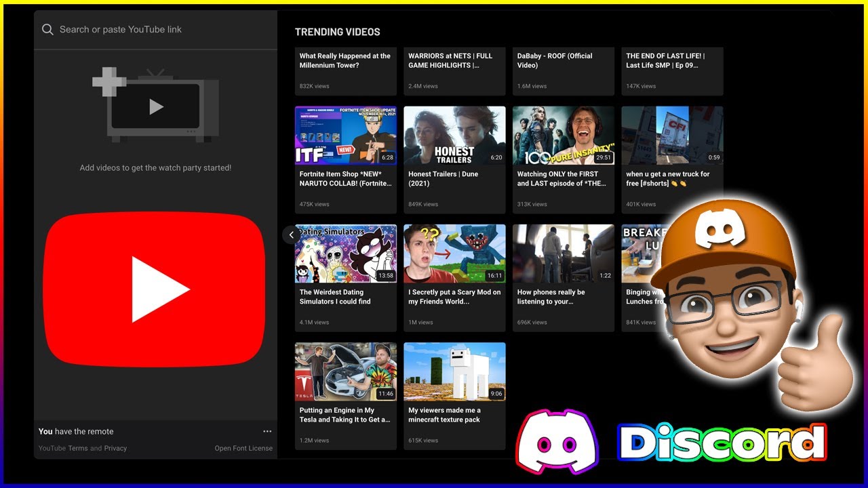Open the three-dots menu beside remote text
This screenshot has width=868, height=488.
[x=267, y=431]
